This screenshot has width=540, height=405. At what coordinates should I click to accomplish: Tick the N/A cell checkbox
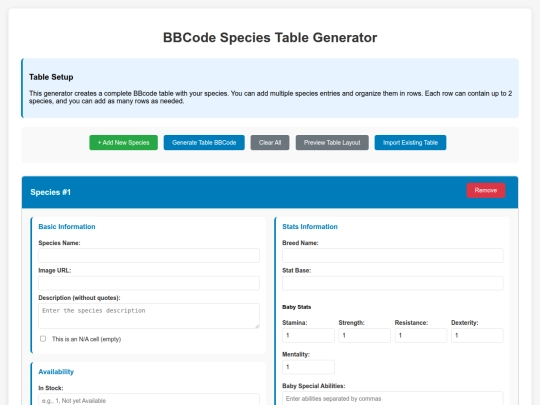[43, 339]
